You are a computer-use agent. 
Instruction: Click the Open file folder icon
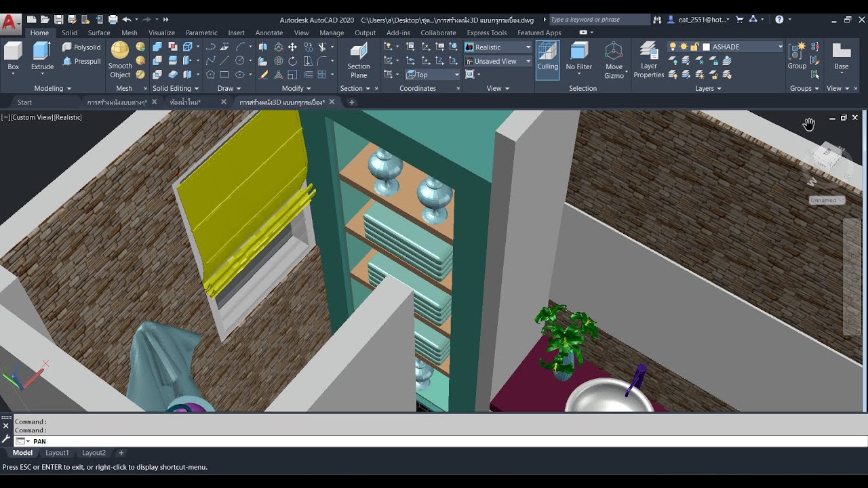[x=45, y=20]
